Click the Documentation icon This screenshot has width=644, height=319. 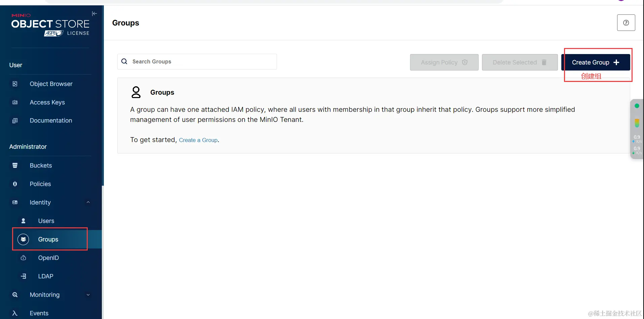(15, 121)
